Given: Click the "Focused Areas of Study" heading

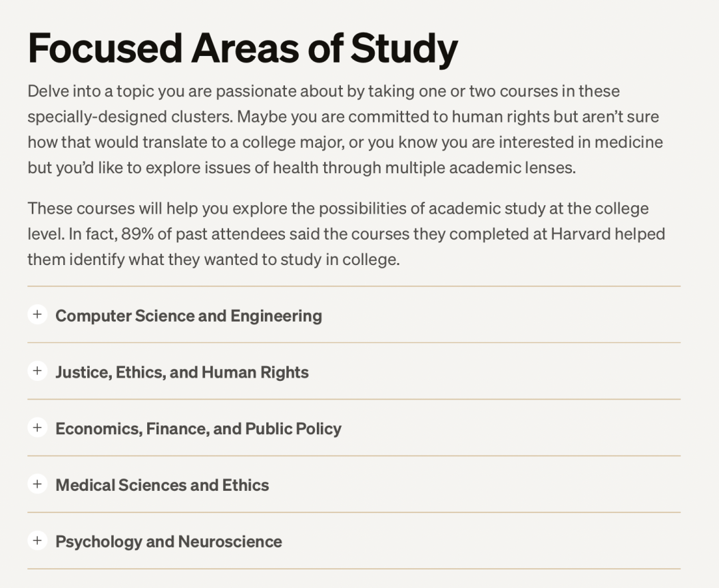Looking at the screenshot, I should pos(243,48).
